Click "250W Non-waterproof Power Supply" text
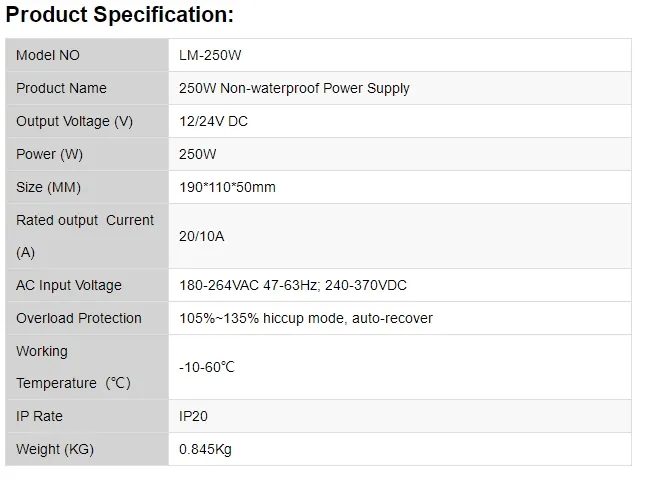The width and height of the screenshot is (656, 489). (x=294, y=88)
